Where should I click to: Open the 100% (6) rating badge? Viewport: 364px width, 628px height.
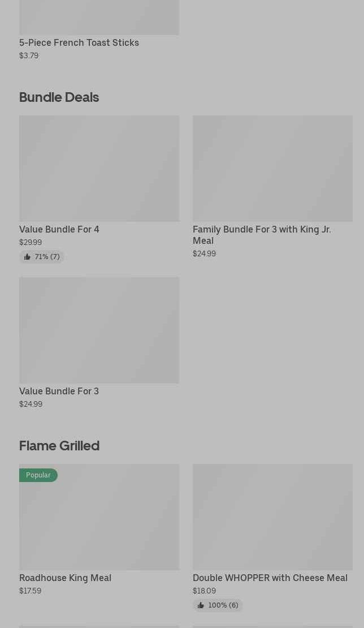pos(218,605)
